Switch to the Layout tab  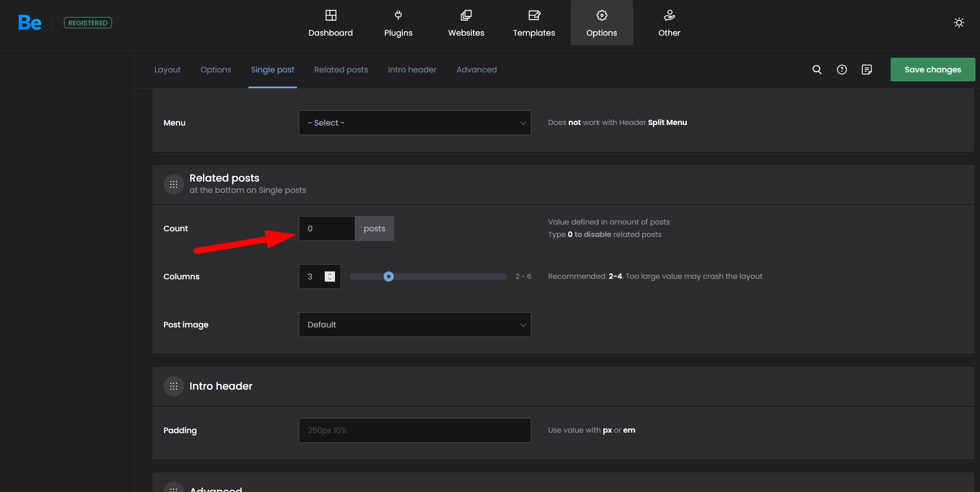(167, 70)
